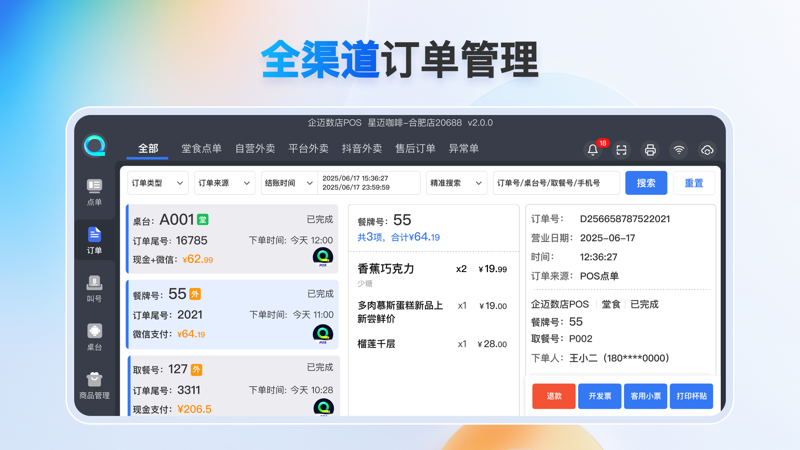Open the 精准搜索 dropdown
The height and width of the screenshot is (450, 800).
coord(456,183)
